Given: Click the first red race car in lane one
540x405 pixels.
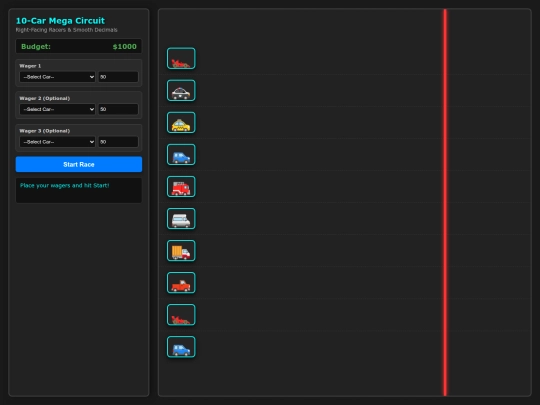Looking at the screenshot, I should [181, 59].
